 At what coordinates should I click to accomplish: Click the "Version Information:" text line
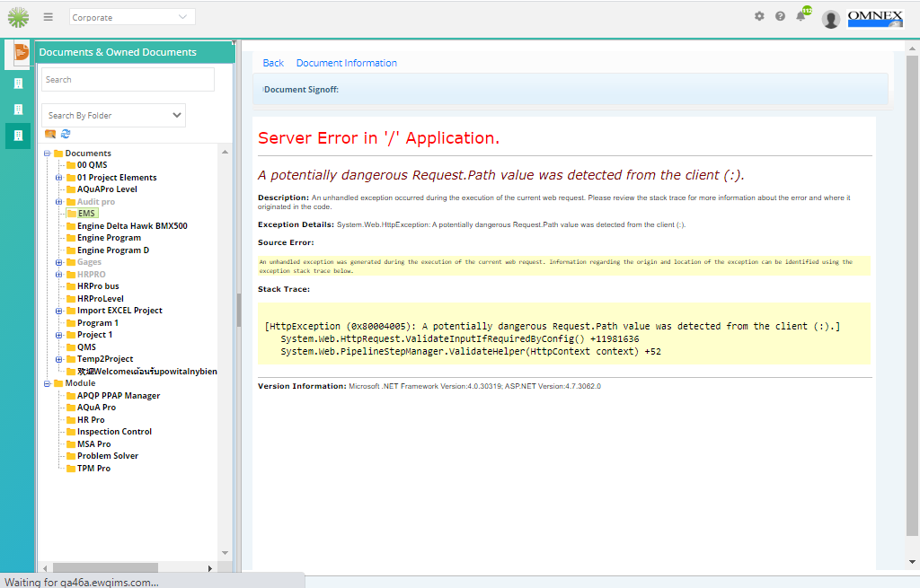(429, 386)
